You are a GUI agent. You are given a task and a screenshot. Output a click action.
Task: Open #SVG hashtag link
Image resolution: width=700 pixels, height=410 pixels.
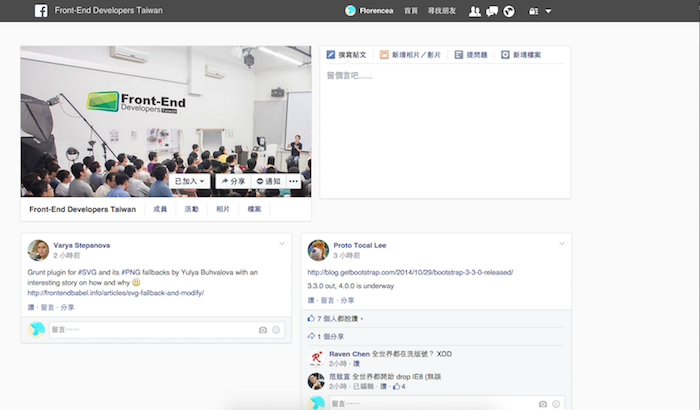[x=87, y=272]
